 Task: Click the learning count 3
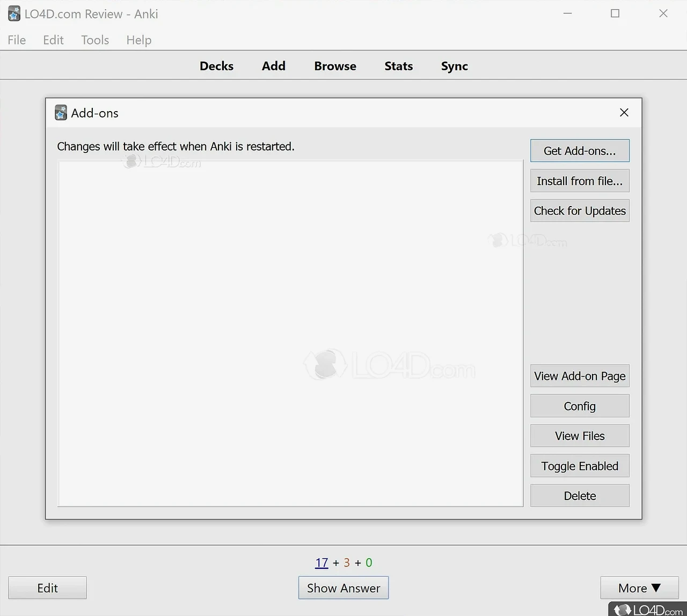[x=347, y=562]
